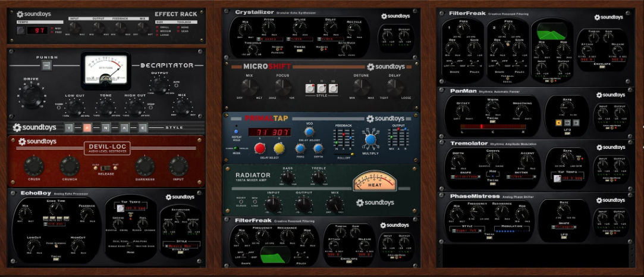Click the Radiator Bass knob
644x277 pixels.
coord(287,178)
